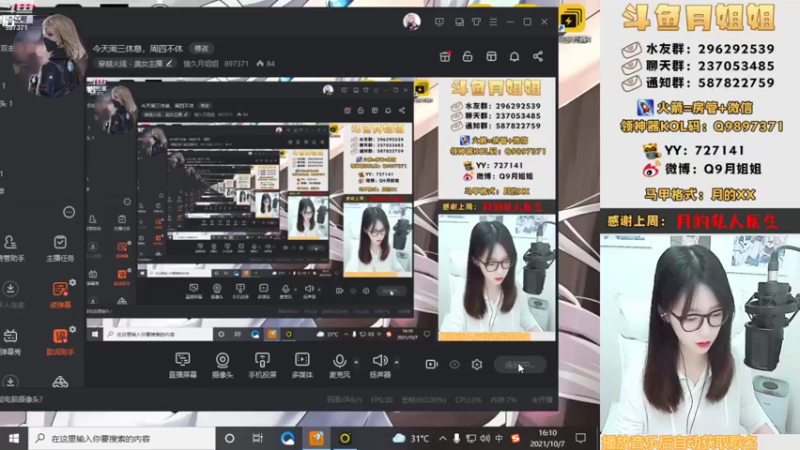The width and height of the screenshot is (800, 450).
Task: Expand the microphone volume arrow
Action: 356,362
